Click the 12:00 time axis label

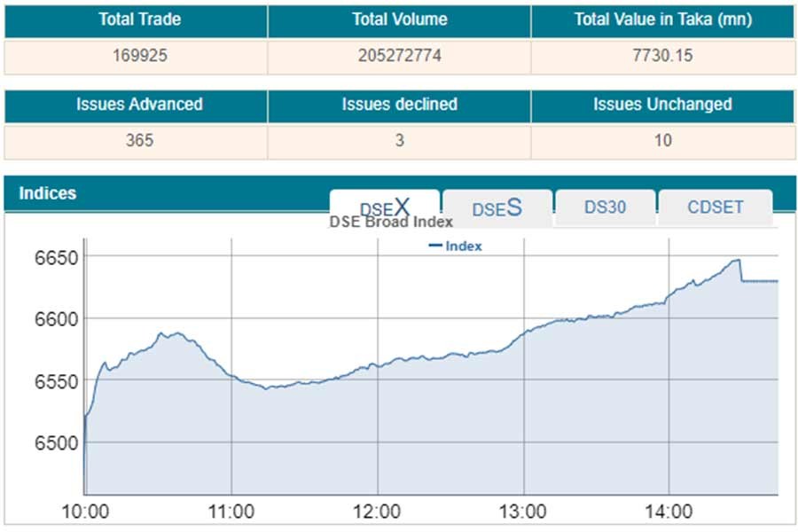378,512
